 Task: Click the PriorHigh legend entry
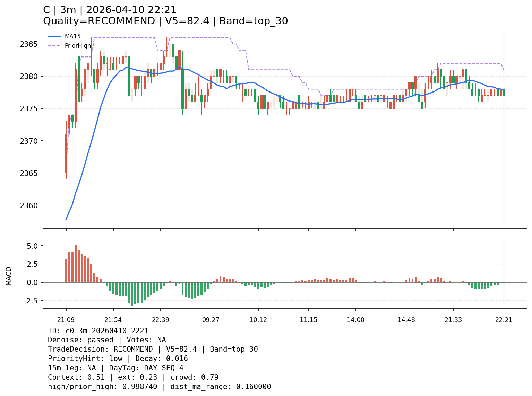(x=78, y=46)
